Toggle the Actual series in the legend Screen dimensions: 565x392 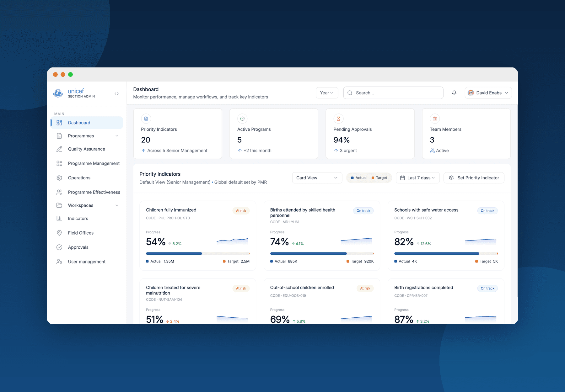point(359,178)
